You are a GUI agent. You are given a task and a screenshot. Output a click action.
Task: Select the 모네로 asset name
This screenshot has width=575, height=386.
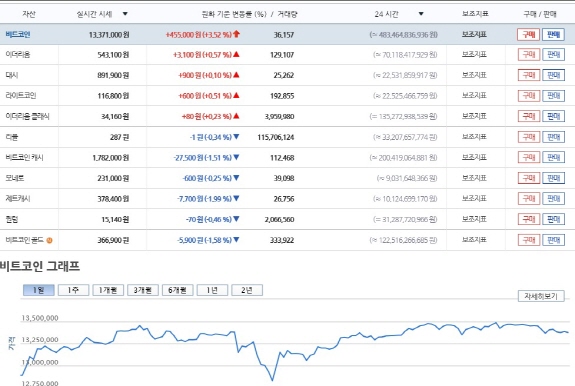[x=15, y=178]
